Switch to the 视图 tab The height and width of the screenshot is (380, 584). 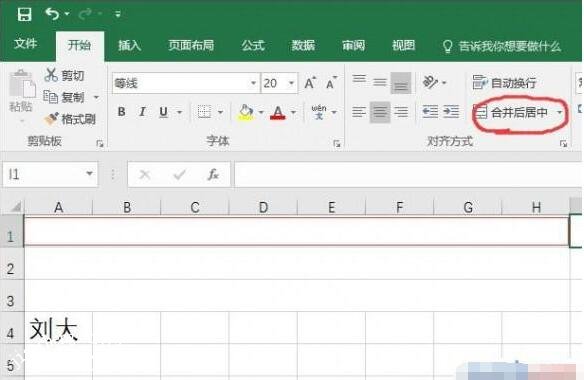pos(403,45)
